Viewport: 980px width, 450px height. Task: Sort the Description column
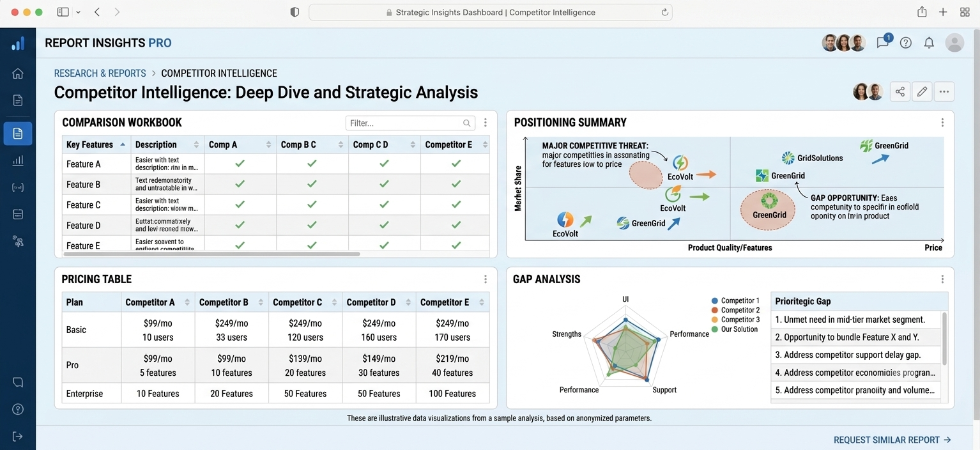[x=197, y=144]
